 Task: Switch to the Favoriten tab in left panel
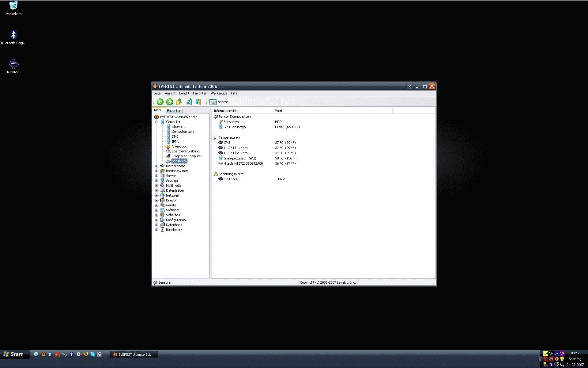(x=174, y=111)
